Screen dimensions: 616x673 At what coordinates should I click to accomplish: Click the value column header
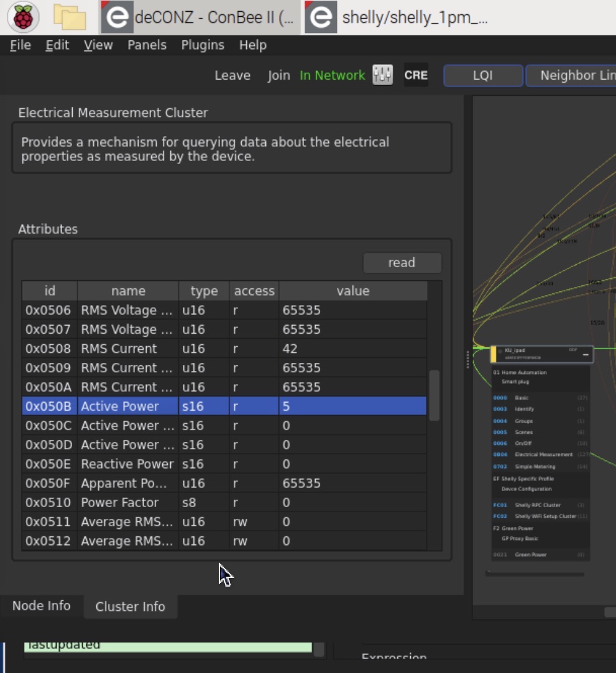click(x=352, y=291)
